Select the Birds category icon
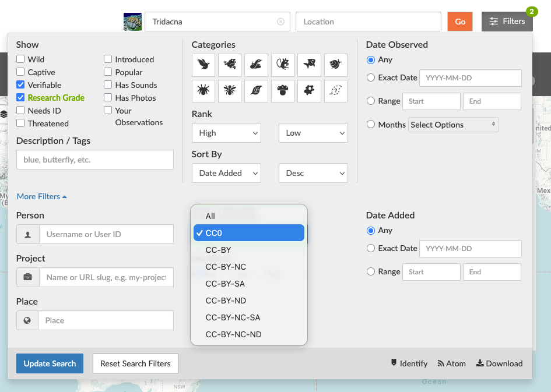The height and width of the screenshot is (392, 551). coord(203,65)
